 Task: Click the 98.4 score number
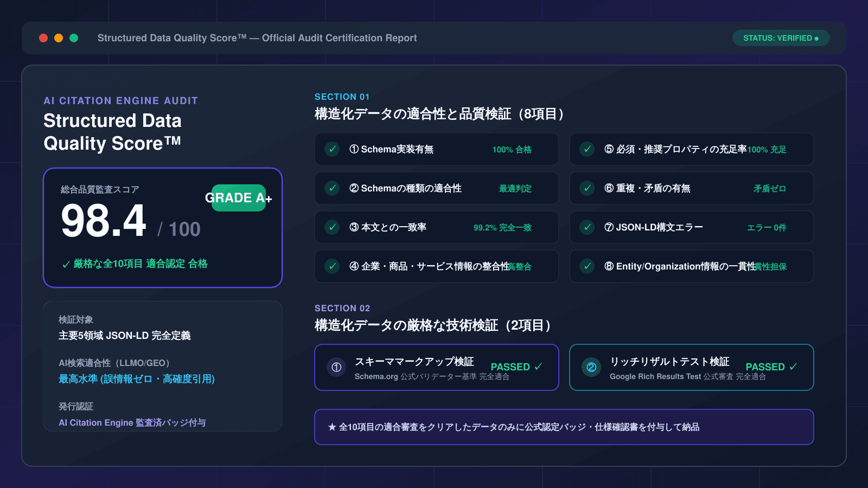[x=104, y=221]
